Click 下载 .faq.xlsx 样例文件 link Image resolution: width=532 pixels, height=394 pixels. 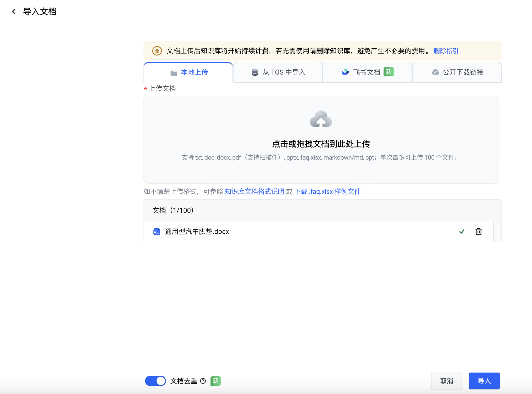click(327, 192)
